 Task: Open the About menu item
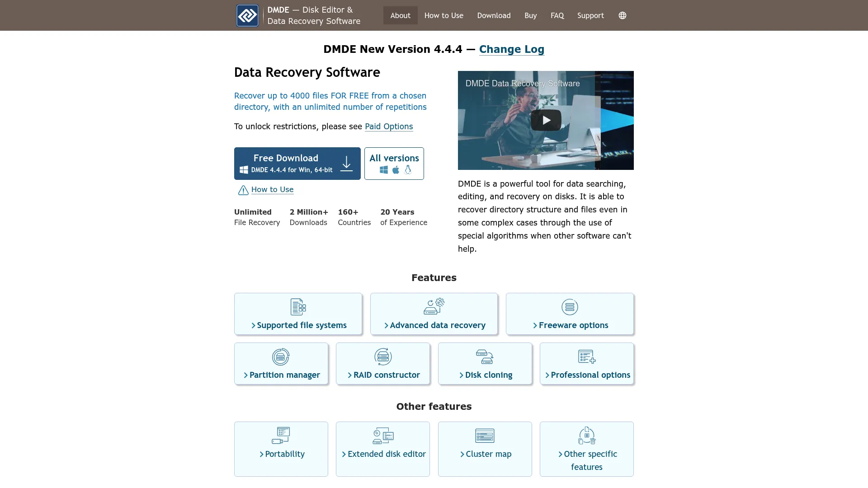point(401,15)
